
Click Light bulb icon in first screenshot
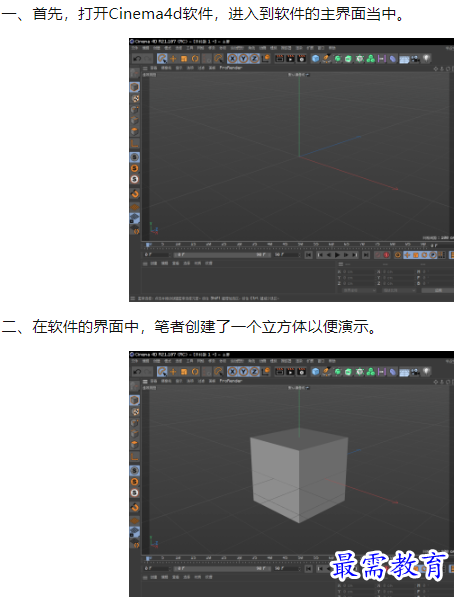point(426,59)
